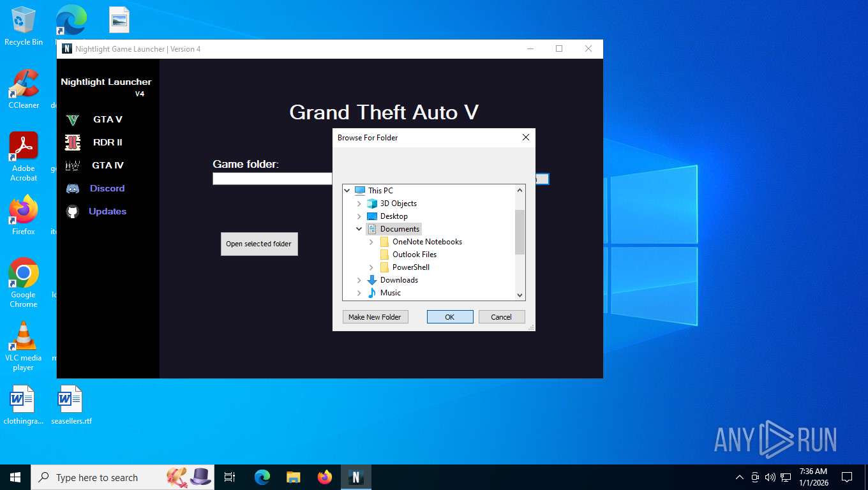Open Google Chrome desktop shortcut
Screen dimensions: 868x490
[x=24, y=283]
